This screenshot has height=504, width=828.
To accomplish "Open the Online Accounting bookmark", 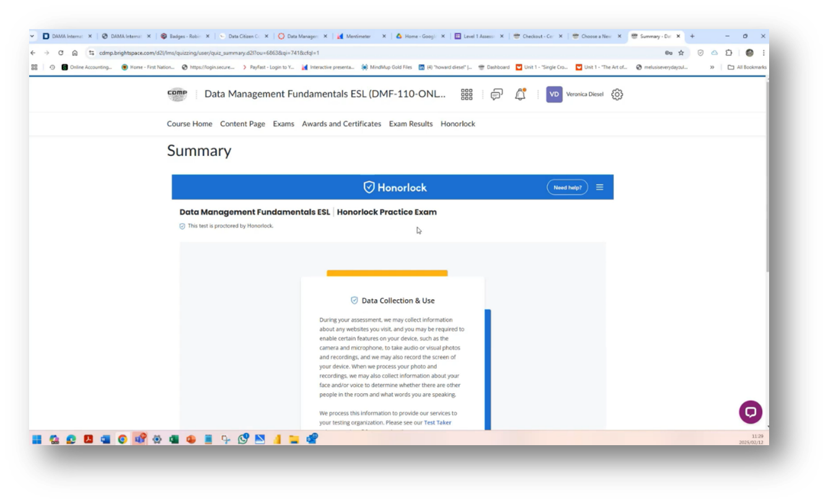I will [x=87, y=67].
